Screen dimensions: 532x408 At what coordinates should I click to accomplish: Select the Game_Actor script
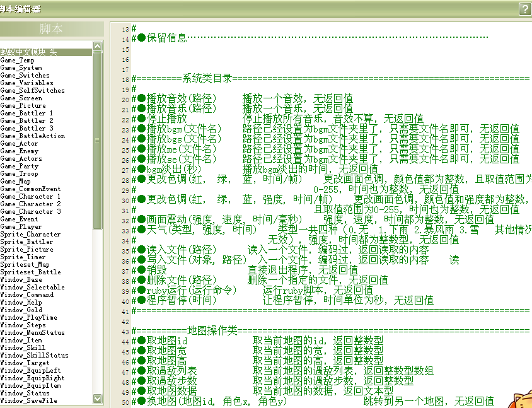(19, 143)
